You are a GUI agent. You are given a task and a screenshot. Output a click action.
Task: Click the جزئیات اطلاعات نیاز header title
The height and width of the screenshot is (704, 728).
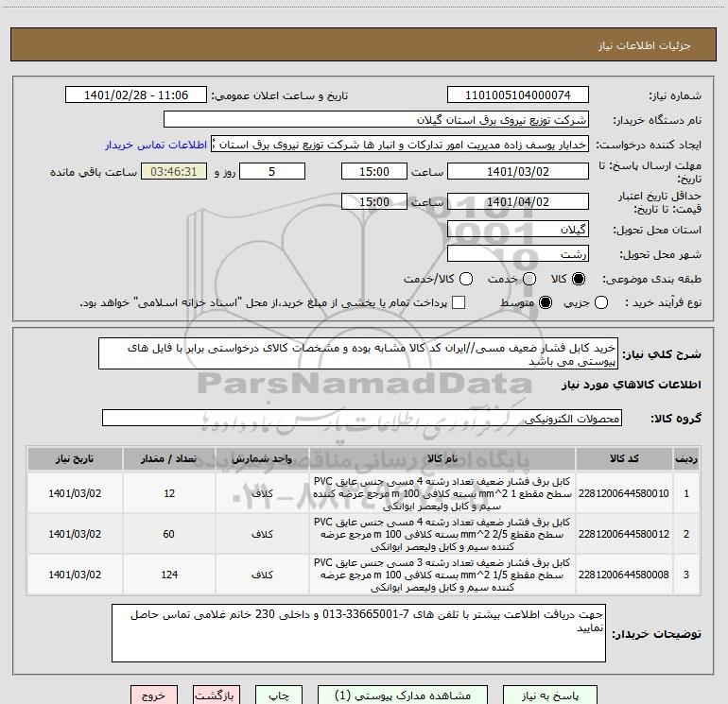[x=645, y=45]
